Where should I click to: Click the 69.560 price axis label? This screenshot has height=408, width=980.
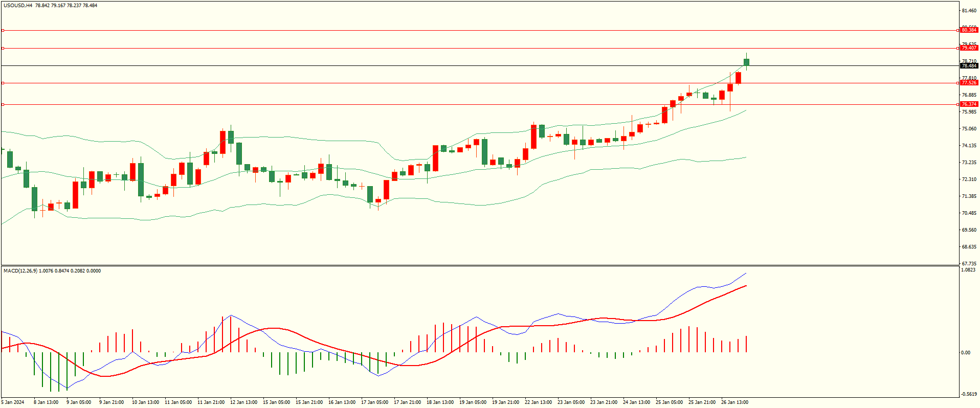[969, 230]
